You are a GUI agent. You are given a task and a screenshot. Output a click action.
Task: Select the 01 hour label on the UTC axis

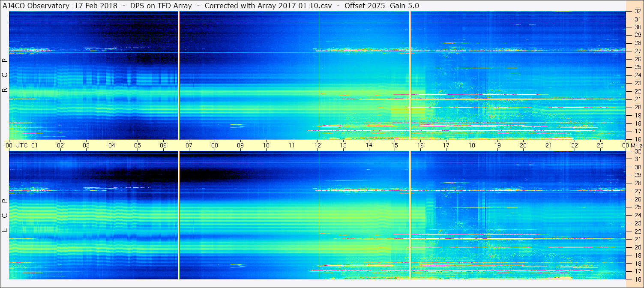pyautogui.click(x=35, y=145)
